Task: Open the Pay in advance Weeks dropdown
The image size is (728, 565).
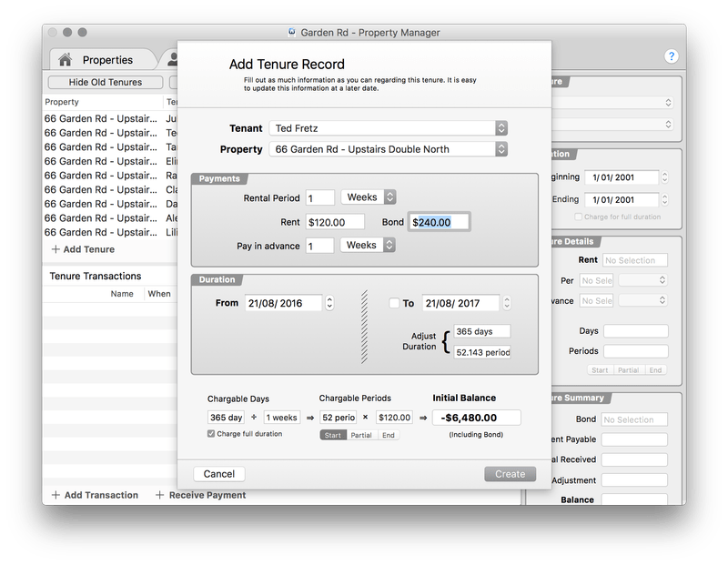Action: [x=368, y=245]
